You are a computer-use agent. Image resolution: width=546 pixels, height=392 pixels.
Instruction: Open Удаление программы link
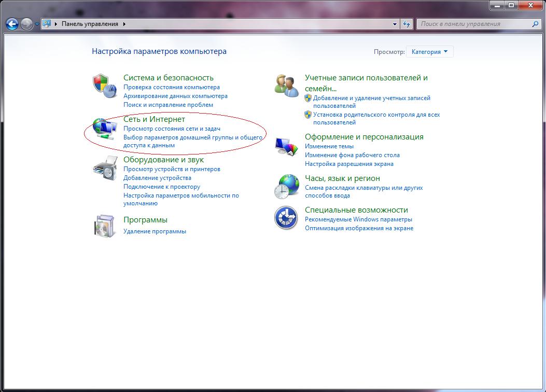(x=155, y=231)
